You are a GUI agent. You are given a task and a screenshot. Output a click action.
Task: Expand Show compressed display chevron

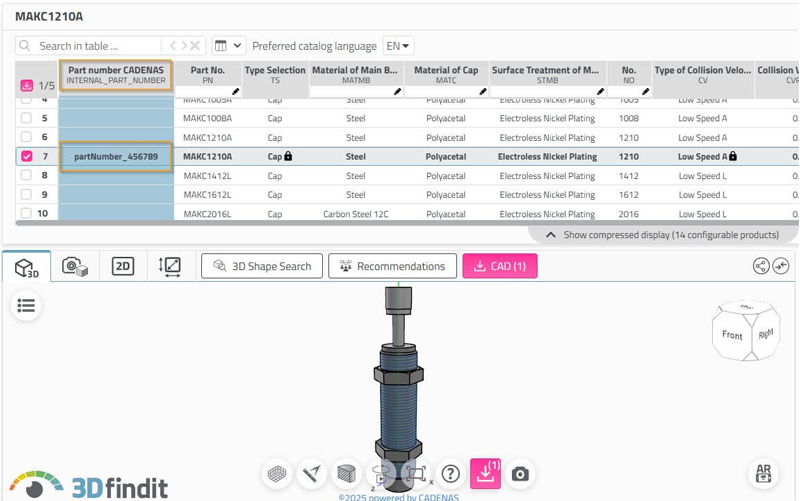coord(551,235)
